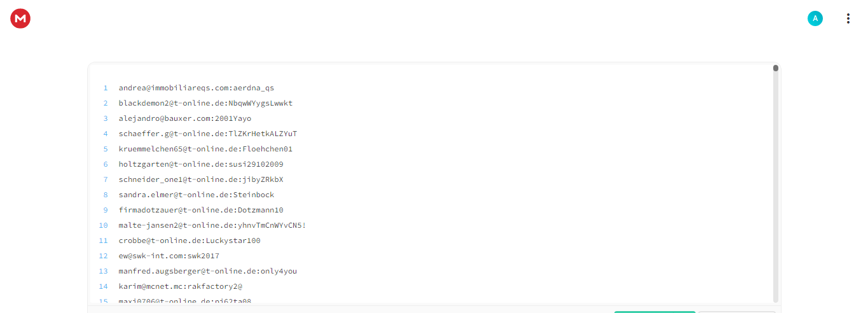Place cursor in the text on line 8
Viewport: 868px width, 313px height.
click(x=196, y=195)
